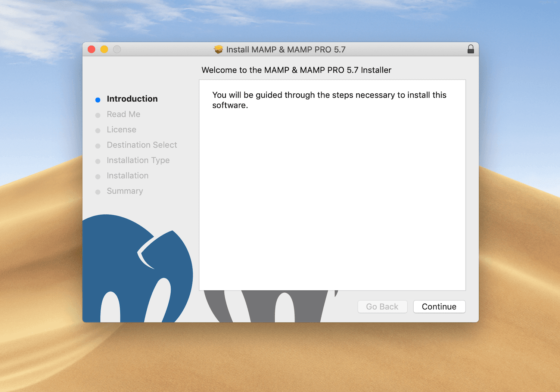Select the Installation step

point(127,175)
